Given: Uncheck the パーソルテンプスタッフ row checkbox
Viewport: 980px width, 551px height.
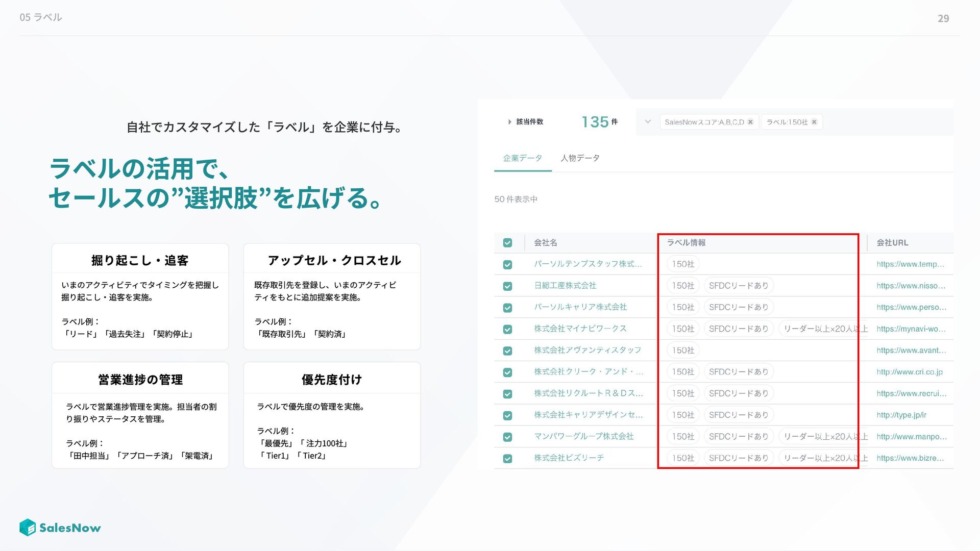Looking at the screenshot, I should (507, 265).
